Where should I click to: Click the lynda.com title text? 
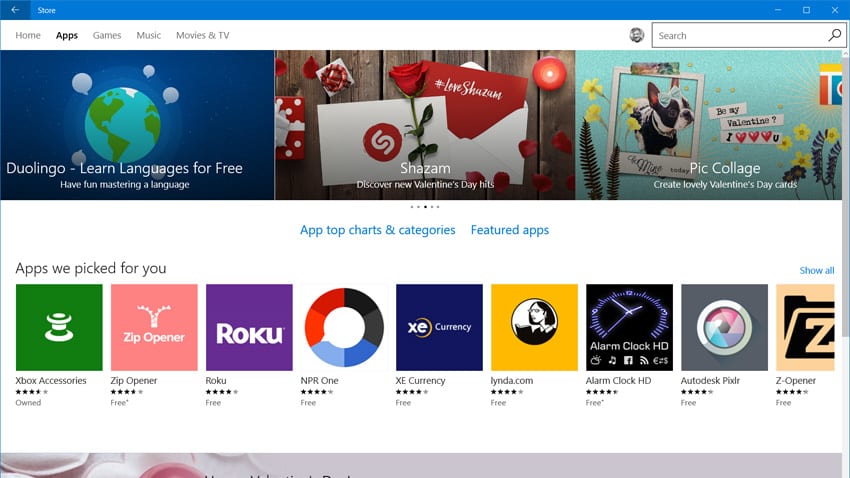(512, 380)
